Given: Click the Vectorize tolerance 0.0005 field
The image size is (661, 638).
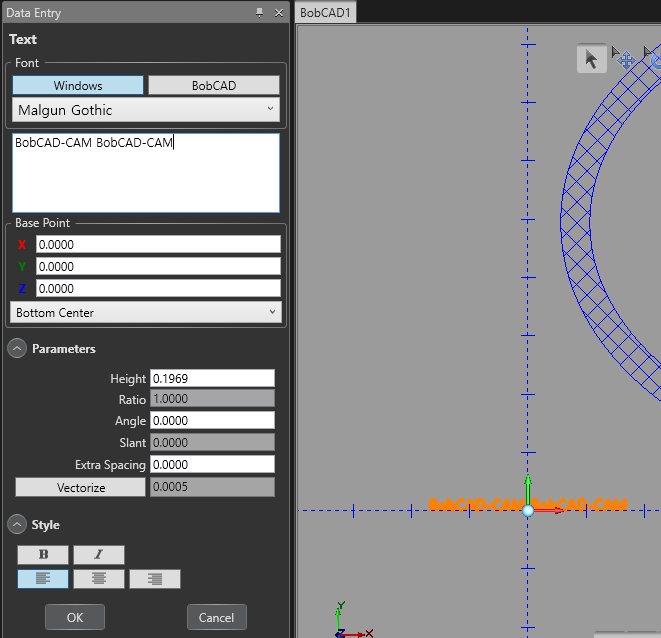Looking at the screenshot, I should coord(212,487).
